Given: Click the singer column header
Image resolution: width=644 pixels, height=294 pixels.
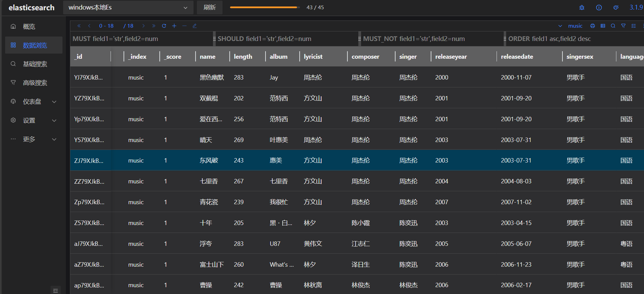Looking at the screenshot, I should [413, 57].
